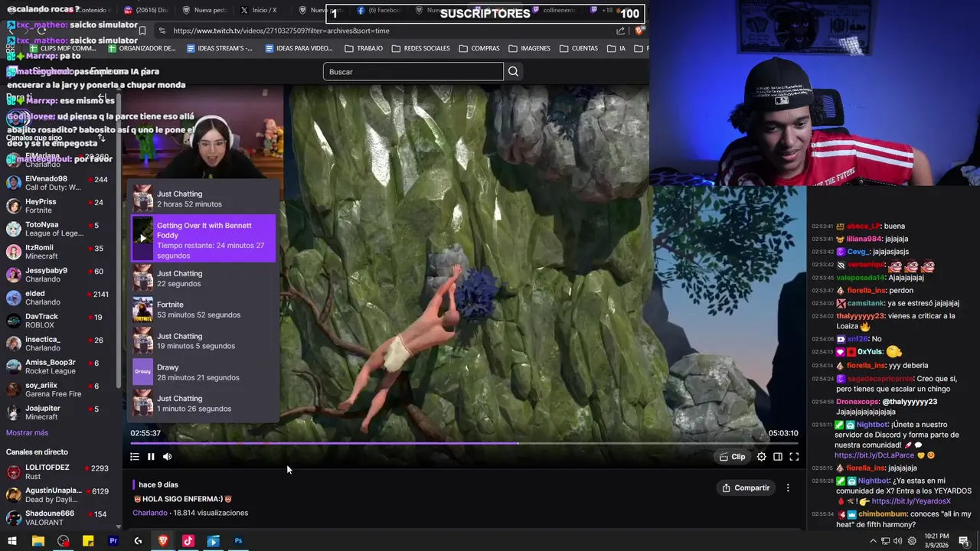
Task: Click the browser share page icon
Action: click(x=620, y=31)
